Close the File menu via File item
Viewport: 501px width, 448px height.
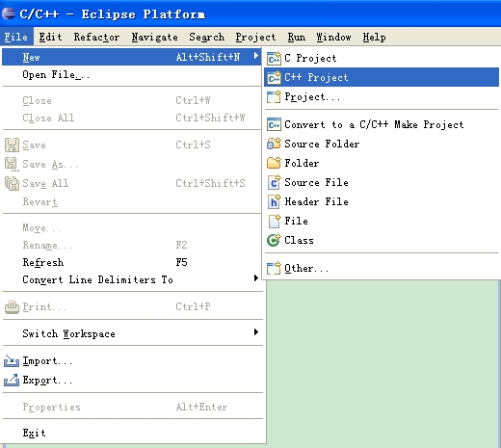pyautogui.click(x=16, y=37)
